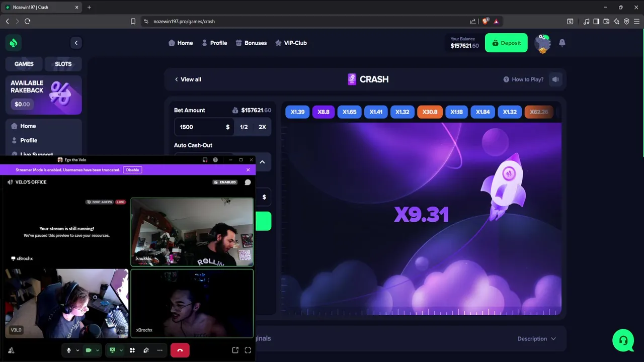The image size is (644, 362).
Task: Open screen share options dropdown arrow
Action: [121, 350]
